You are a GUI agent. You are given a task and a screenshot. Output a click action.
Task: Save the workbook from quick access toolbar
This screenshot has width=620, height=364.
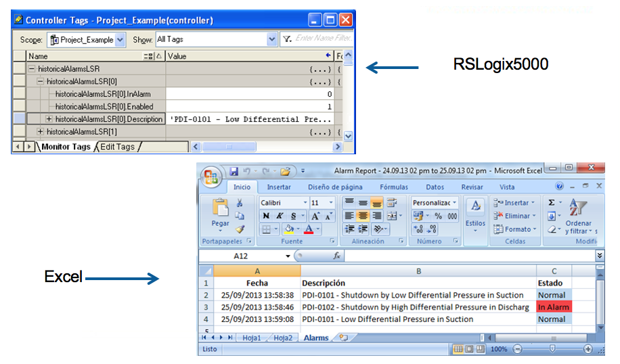pyautogui.click(x=234, y=171)
